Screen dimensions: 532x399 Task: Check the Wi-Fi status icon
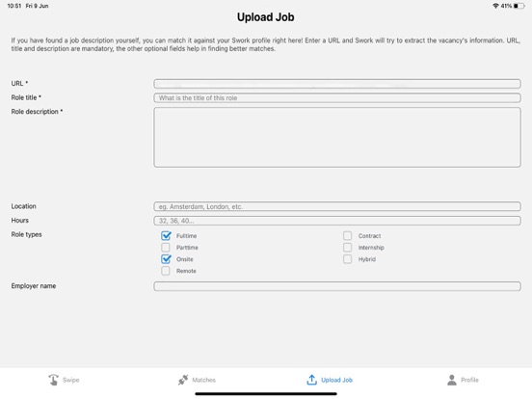coord(495,6)
